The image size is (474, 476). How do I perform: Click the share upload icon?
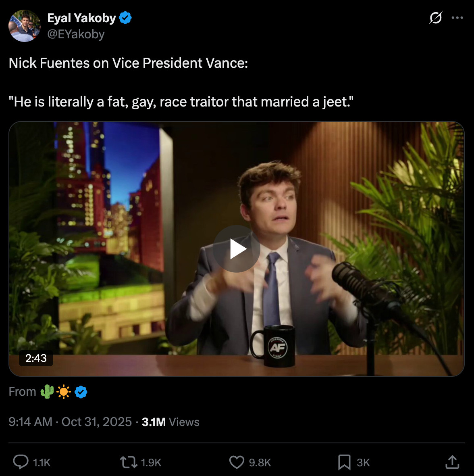coord(452,462)
